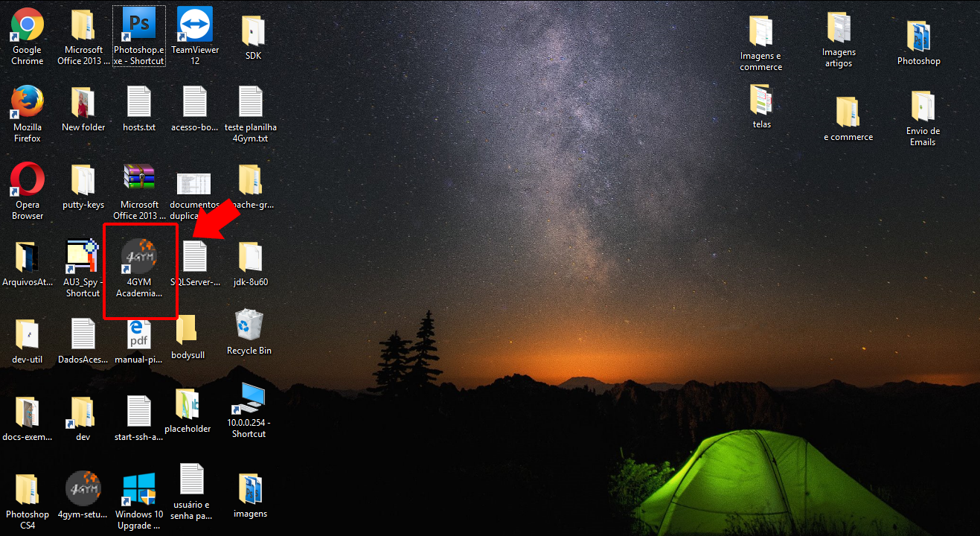This screenshot has width=980, height=536.
Task: Select the bodysull folder icon
Action: pyautogui.click(x=188, y=330)
